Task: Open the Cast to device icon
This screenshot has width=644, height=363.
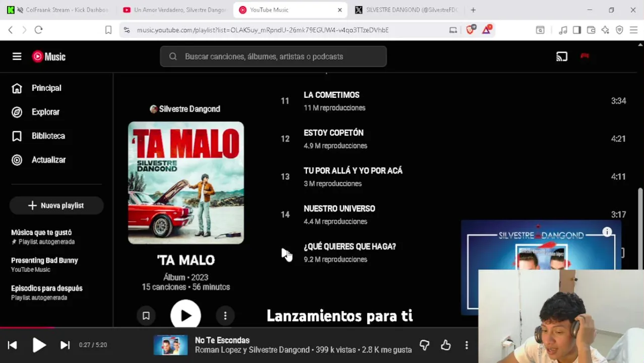Action: point(561,56)
